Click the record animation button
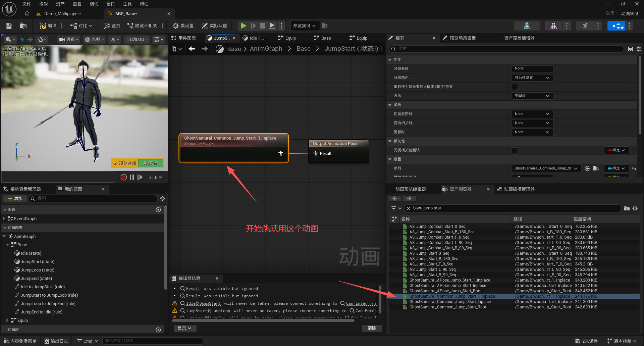 click(124, 177)
